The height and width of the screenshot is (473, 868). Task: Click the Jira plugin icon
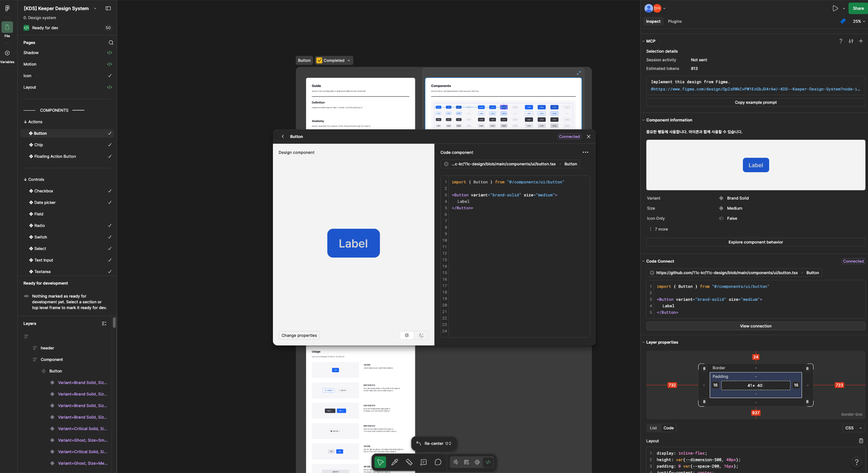click(x=843, y=21)
